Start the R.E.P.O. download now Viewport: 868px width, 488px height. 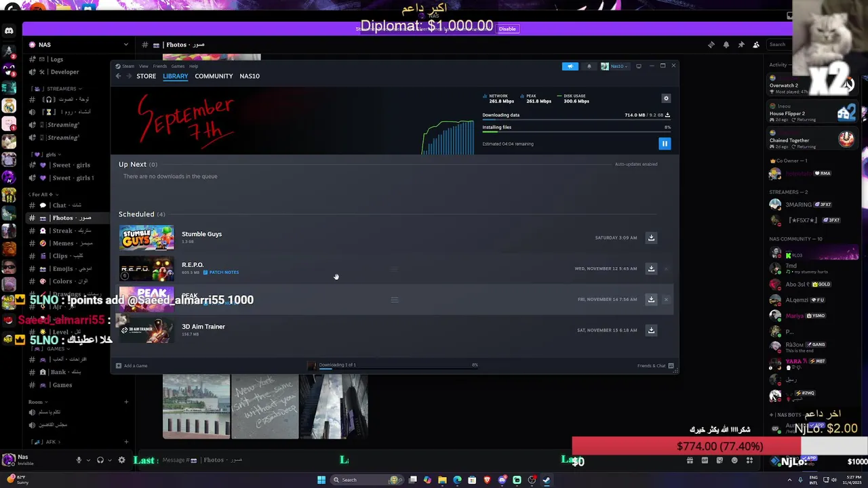click(x=651, y=268)
